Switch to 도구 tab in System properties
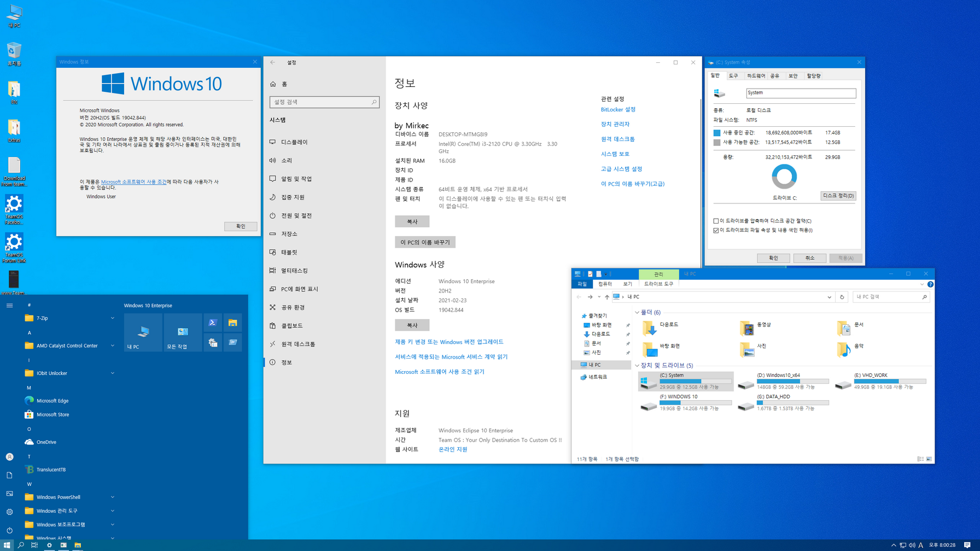The image size is (980, 551). click(733, 76)
